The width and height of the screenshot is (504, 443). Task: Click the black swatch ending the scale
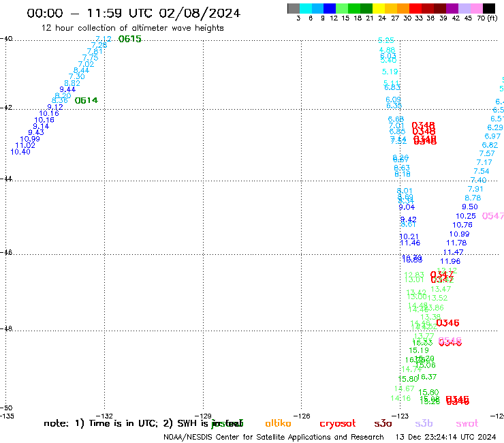[x=488, y=8]
